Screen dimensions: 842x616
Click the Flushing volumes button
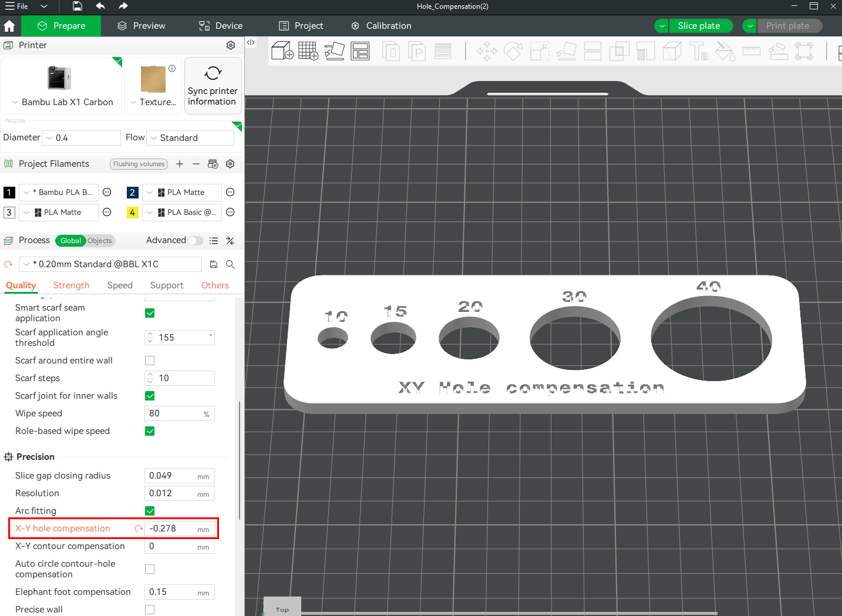coord(139,164)
